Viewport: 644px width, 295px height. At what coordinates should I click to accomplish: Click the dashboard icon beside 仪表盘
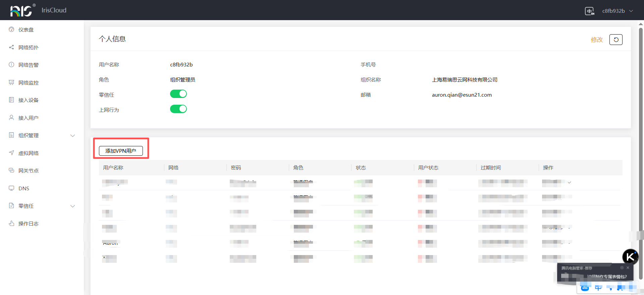tap(11, 30)
